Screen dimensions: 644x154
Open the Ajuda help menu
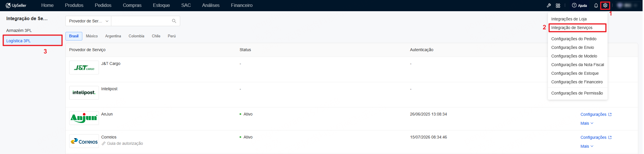[x=579, y=5]
